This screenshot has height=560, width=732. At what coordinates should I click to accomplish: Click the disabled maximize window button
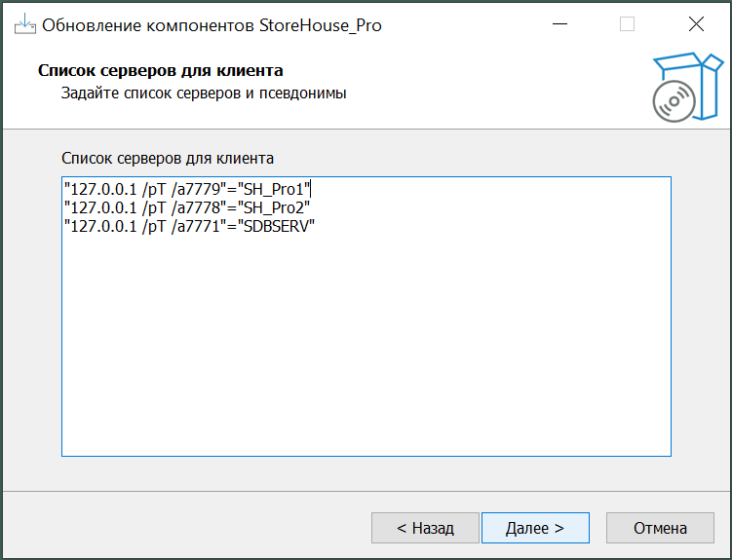point(627,25)
